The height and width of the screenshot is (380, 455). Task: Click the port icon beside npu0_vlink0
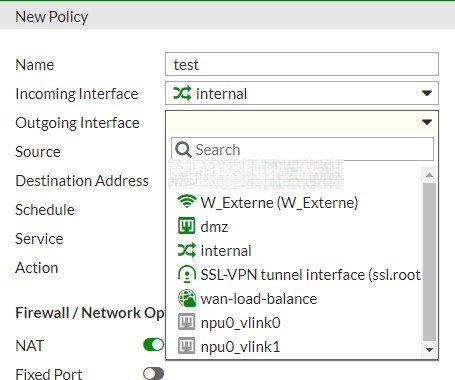tap(186, 322)
